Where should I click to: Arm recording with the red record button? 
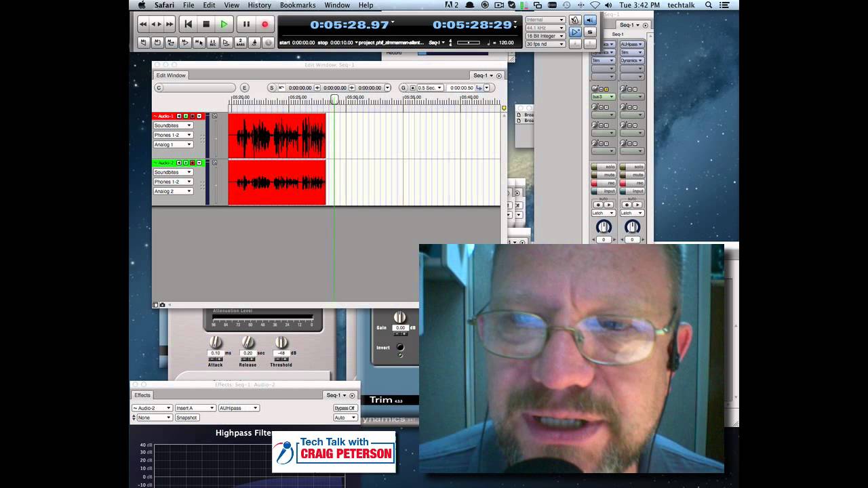(264, 24)
